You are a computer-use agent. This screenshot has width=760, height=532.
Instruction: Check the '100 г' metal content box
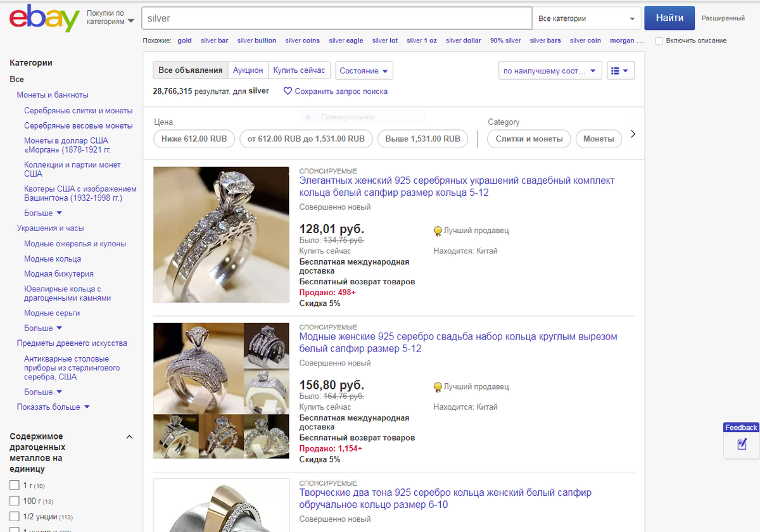pyautogui.click(x=15, y=500)
